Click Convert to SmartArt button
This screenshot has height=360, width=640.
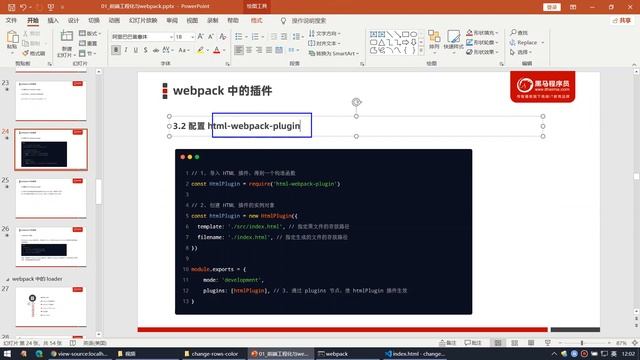334,53
